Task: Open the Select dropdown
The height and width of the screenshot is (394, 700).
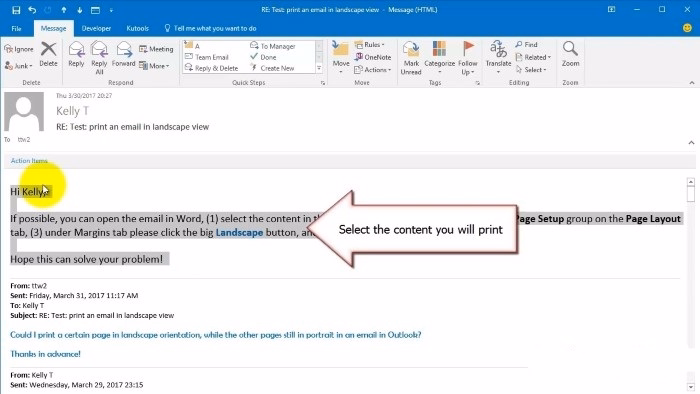Action: pyautogui.click(x=531, y=70)
